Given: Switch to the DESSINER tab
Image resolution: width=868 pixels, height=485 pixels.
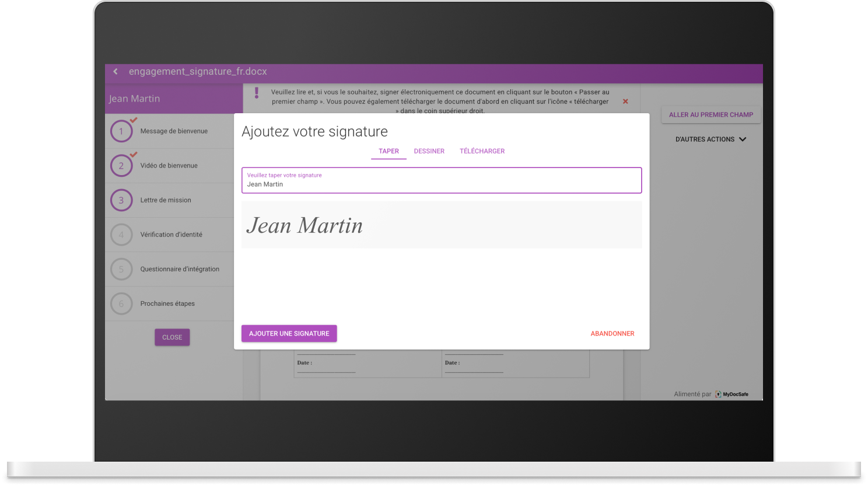Looking at the screenshot, I should [429, 151].
